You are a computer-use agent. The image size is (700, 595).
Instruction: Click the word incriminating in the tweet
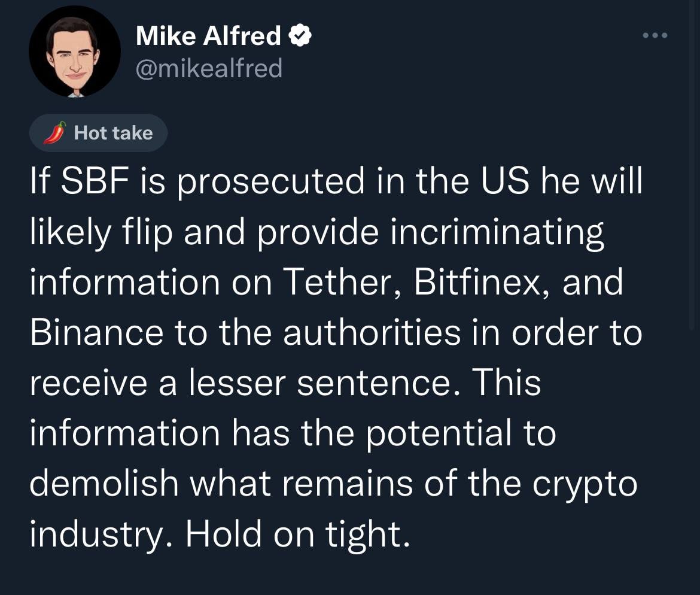(497, 232)
